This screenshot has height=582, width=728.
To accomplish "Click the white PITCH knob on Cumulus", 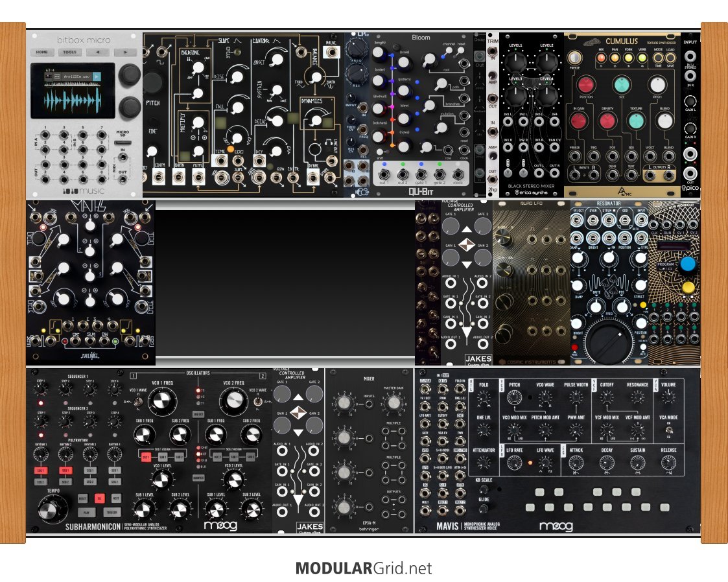I will point(657,86).
